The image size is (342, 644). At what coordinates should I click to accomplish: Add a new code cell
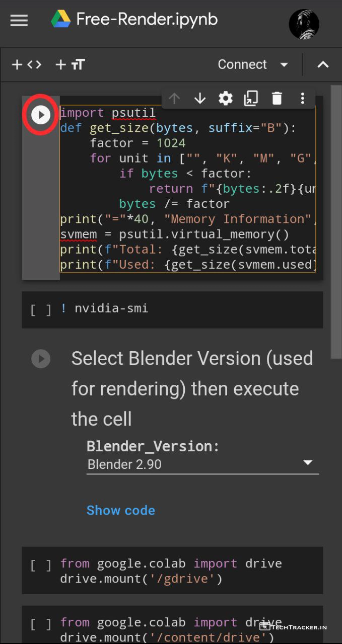26,64
